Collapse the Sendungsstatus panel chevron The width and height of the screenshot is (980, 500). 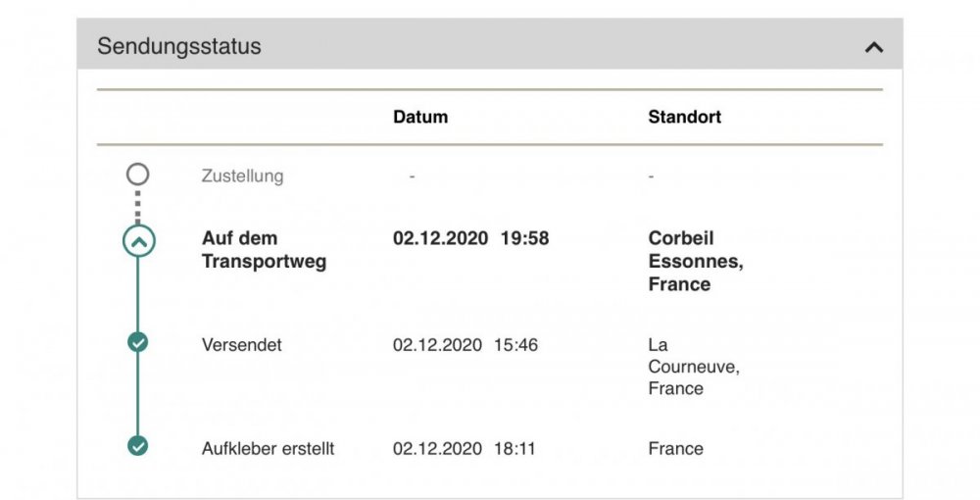pos(873,47)
